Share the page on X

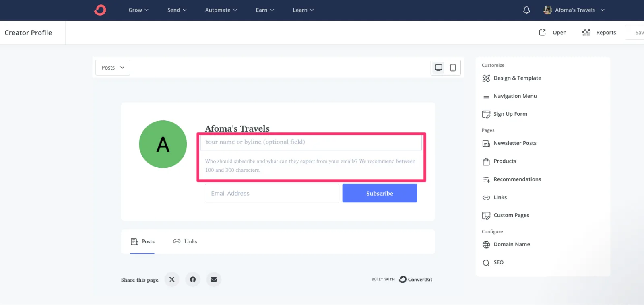[x=172, y=280]
